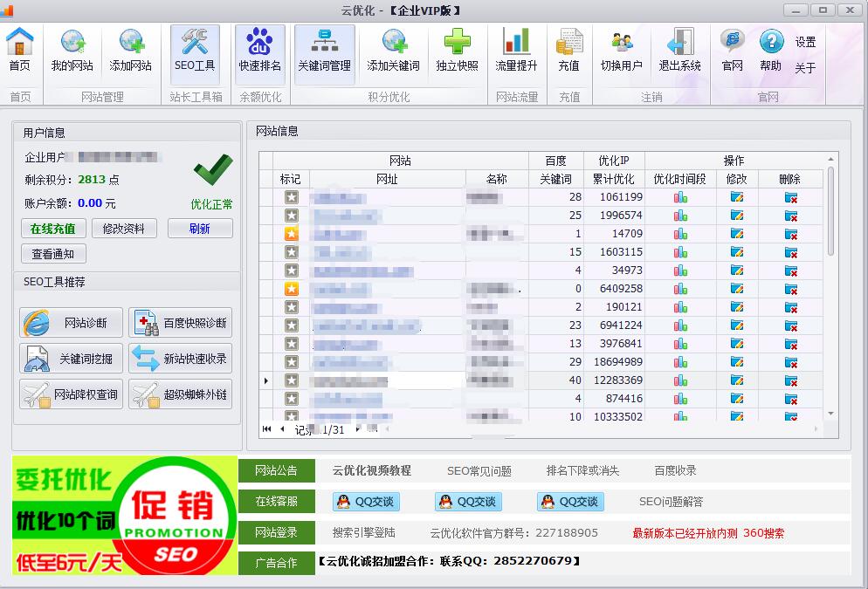Screen dimensions: 868x589
Task: Click the 独立快照 green plus icon
Action: pyautogui.click(x=457, y=50)
